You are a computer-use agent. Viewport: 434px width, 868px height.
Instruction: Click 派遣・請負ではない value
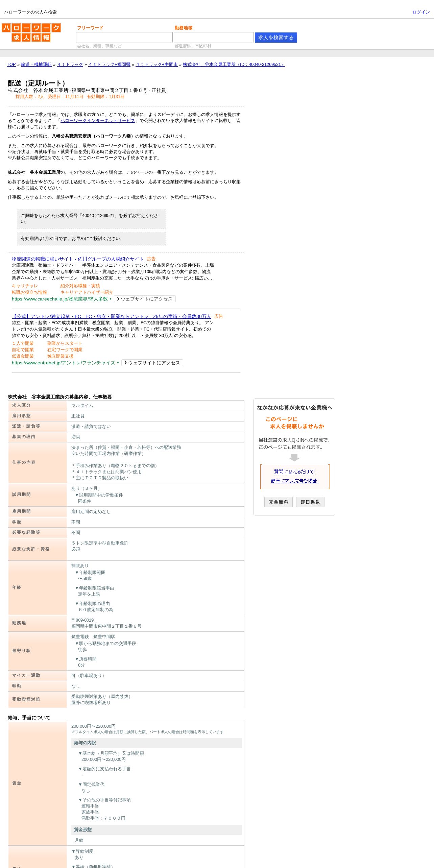pyautogui.click(x=91, y=427)
